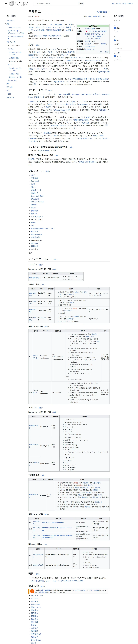The height and width of the screenshot is (644, 138).
Task: Open the 編集 tab
Action: click(x=90, y=17)
